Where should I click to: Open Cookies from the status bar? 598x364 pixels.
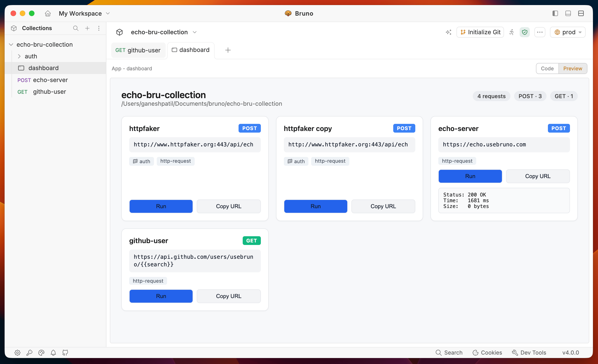(x=487, y=353)
